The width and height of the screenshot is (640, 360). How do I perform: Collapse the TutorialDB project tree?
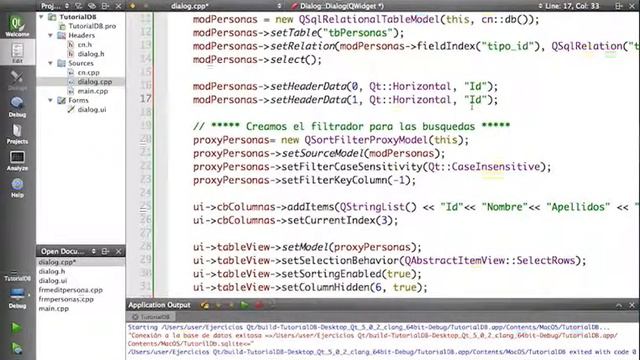(41, 17)
